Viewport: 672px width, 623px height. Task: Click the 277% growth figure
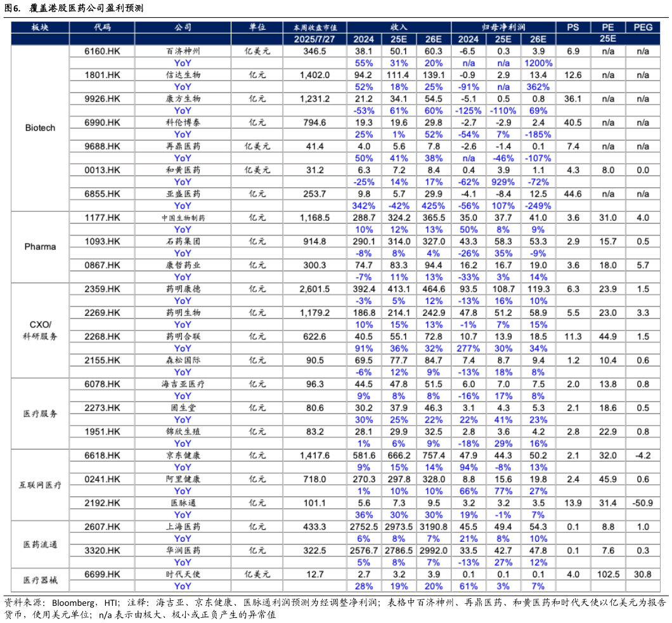tap(468, 349)
